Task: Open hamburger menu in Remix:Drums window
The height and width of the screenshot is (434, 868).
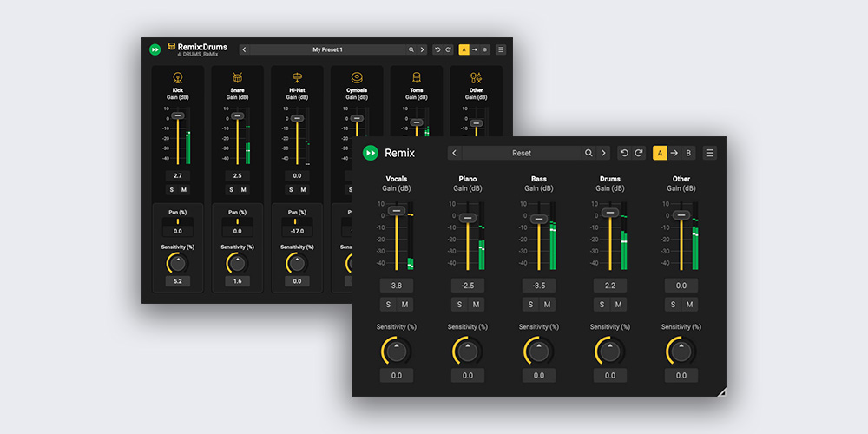Action: click(501, 49)
